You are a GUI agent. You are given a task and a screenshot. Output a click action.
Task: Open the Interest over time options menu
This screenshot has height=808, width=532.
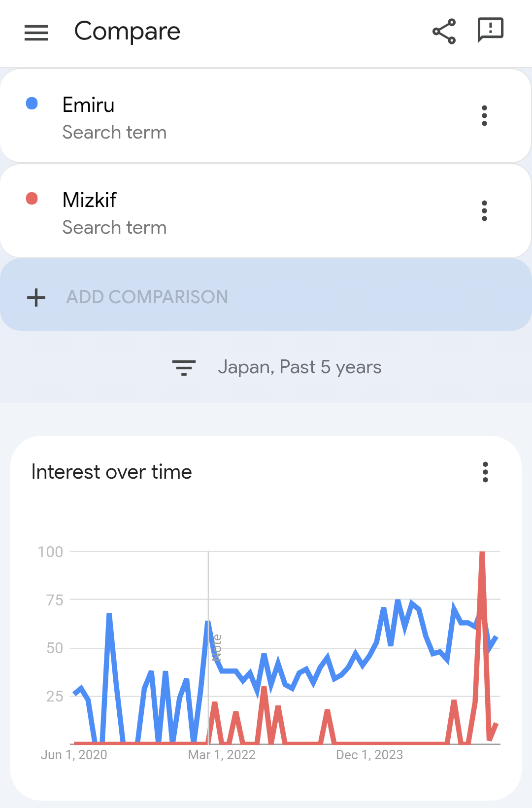[485, 472]
